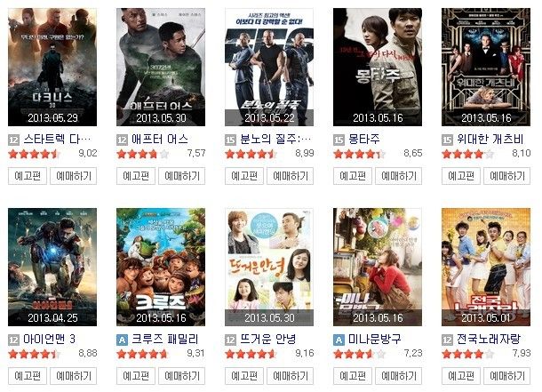This screenshot has height=392, width=542.
Task: Book tickets with 예매하기 for 애프터 어스
Action: (182, 176)
